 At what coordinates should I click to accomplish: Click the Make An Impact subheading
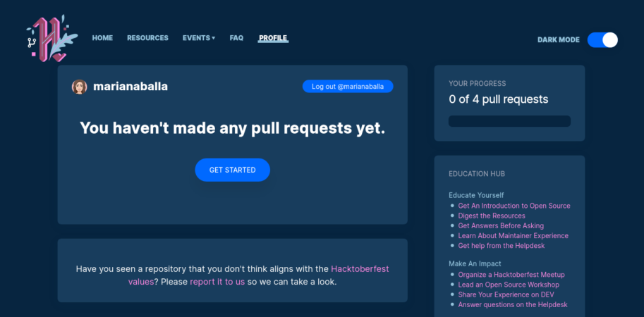pos(475,263)
